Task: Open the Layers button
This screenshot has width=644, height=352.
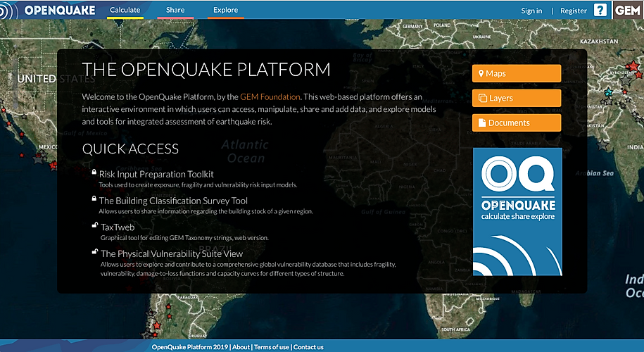Action: coord(517,98)
